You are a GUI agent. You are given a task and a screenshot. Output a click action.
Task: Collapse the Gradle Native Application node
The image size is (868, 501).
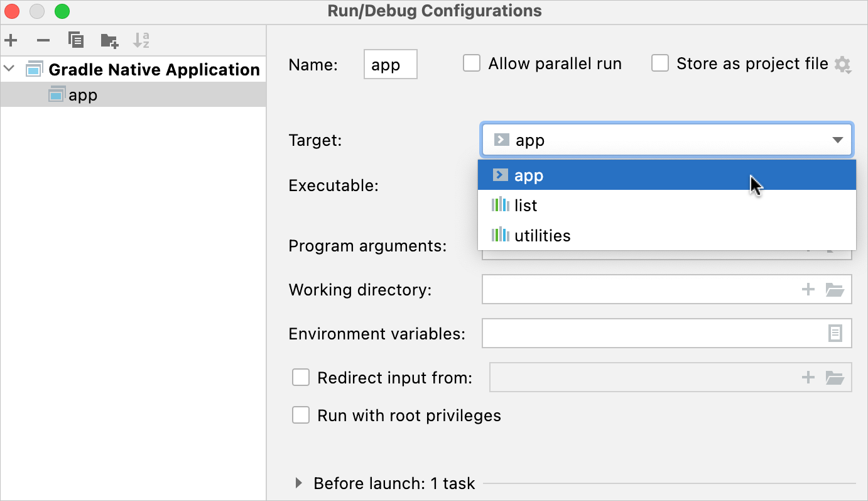[9, 69]
